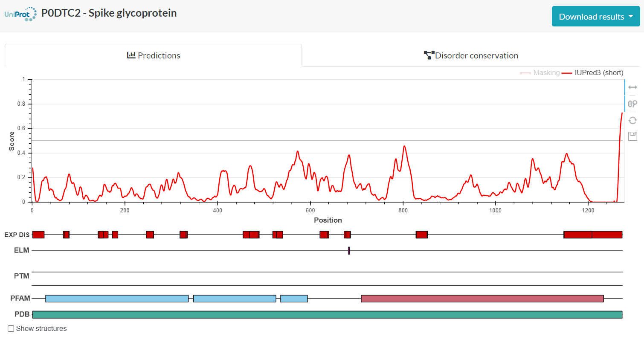Screen dimensions: 644x342
Task: Click bar chart icon on Predictions tab
Action: [131, 55]
